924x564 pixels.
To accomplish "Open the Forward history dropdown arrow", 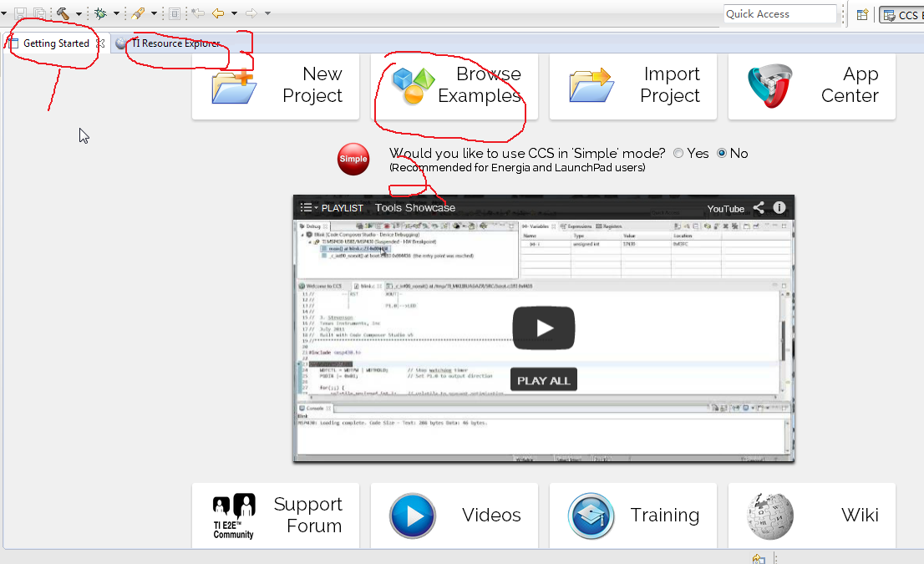I will pyautogui.click(x=267, y=13).
